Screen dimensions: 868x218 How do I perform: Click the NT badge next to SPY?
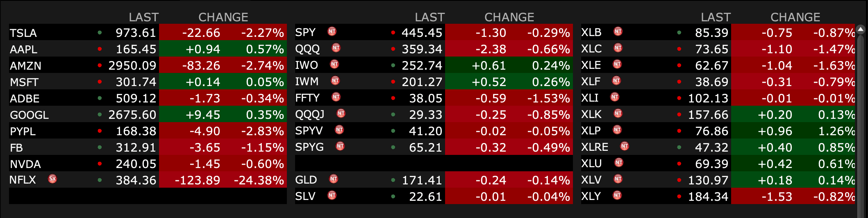point(332,32)
